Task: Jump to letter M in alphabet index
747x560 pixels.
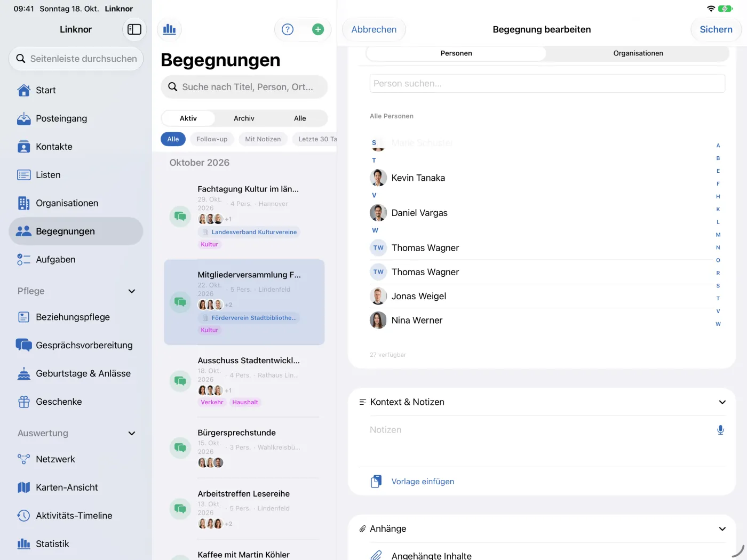Action: pyautogui.click(x=718, y=235)
